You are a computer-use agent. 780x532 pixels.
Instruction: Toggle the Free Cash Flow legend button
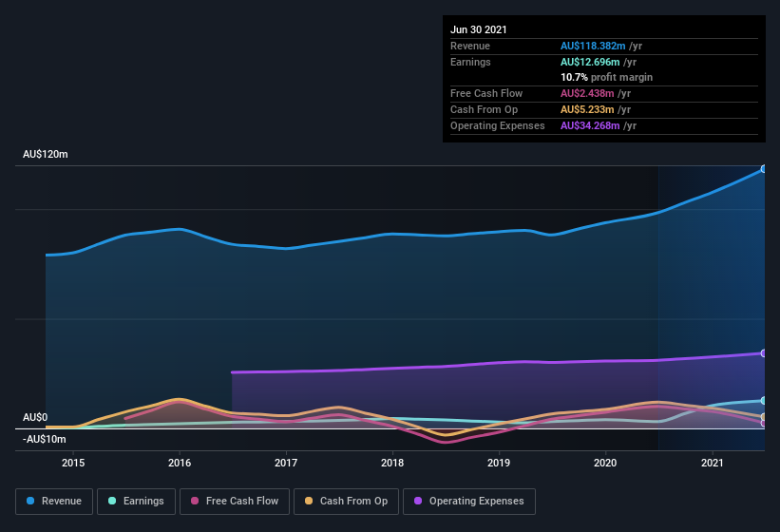click(x=235, y=502)
